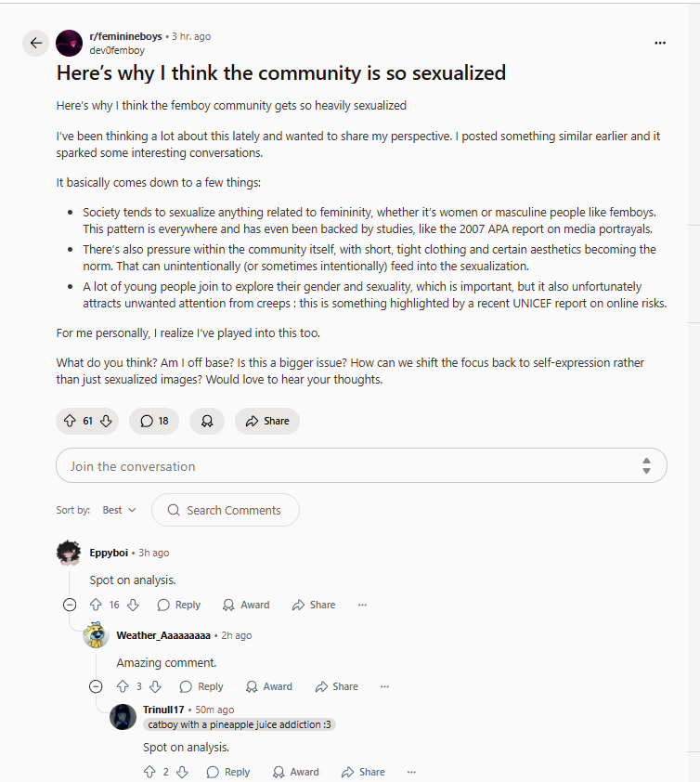
Task: Downvote the main post
Action: pos(106,421)
